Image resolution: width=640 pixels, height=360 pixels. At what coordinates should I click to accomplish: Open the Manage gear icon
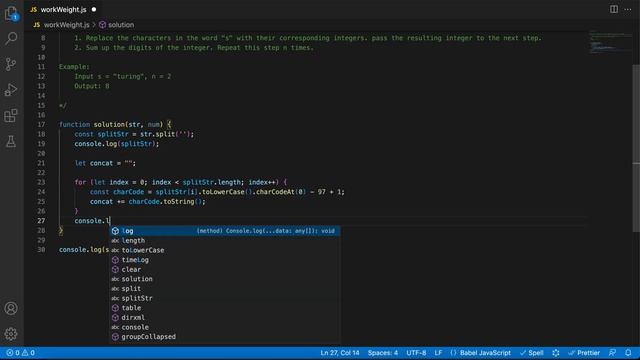click(11, 334)
